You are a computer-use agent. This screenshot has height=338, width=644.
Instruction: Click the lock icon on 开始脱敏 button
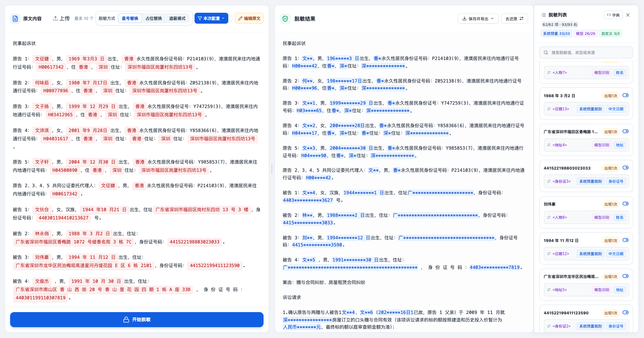point(126,320)
